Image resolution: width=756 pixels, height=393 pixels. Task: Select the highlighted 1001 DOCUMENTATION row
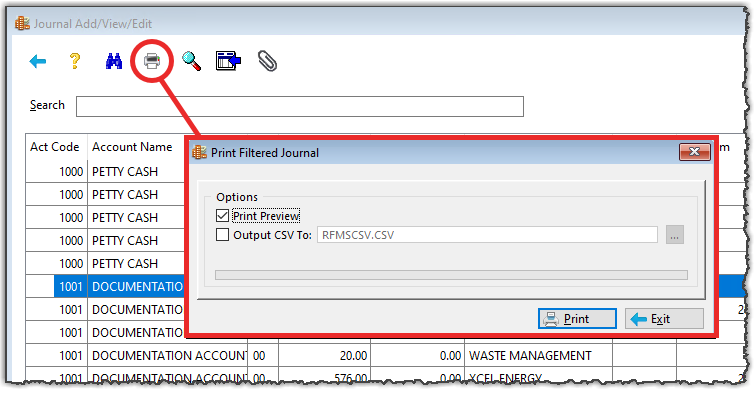coord(105,286)
